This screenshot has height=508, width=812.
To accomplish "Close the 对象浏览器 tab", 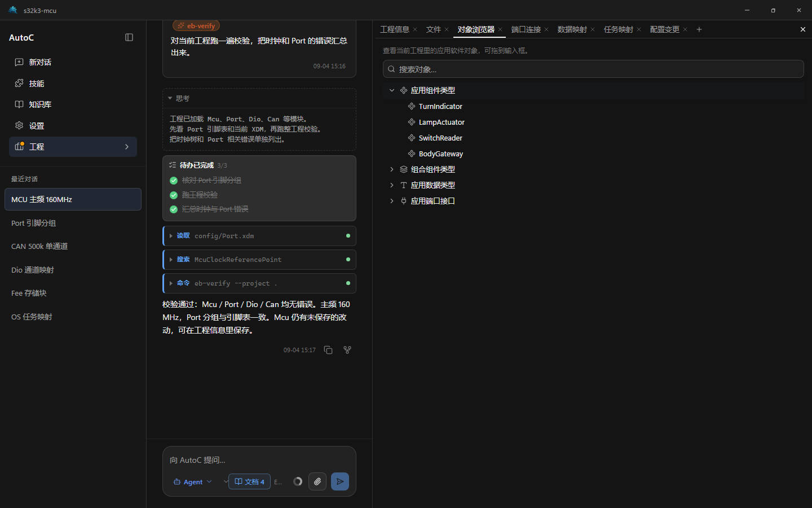I will point(500,29).
